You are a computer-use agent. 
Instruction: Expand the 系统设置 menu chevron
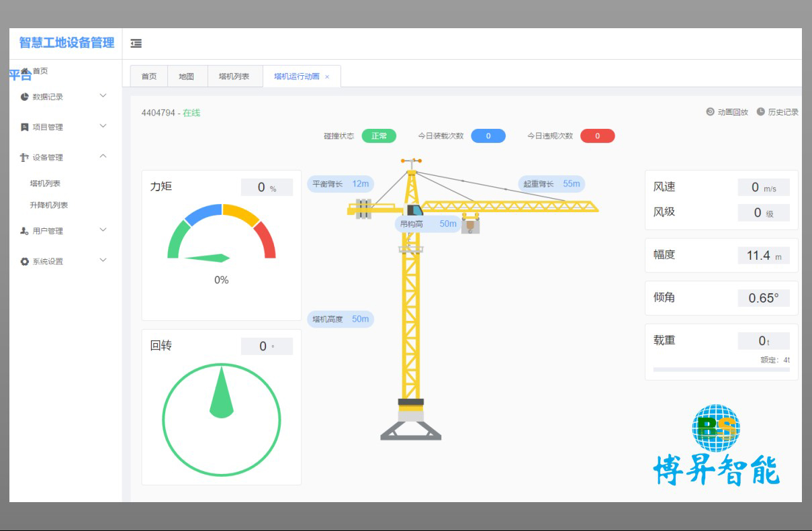(103, 260)
